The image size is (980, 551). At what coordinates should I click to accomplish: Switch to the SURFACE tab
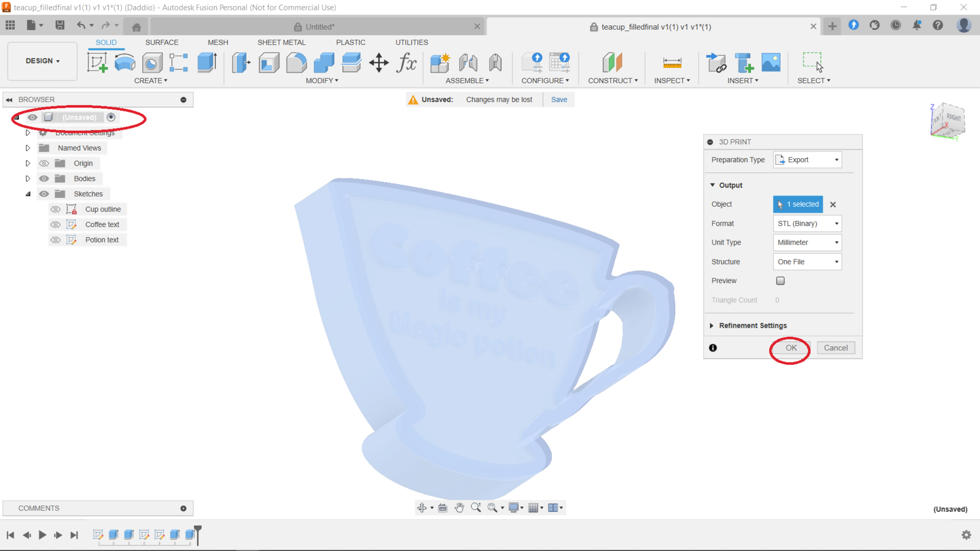pyautogui.click(x=161, y=42)
